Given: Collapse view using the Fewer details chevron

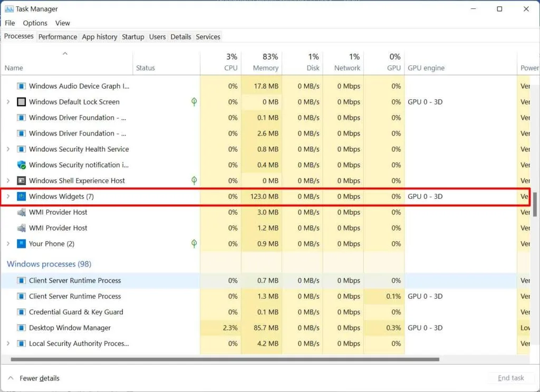Looking at the screenshot, I should (x=11, y=378).
